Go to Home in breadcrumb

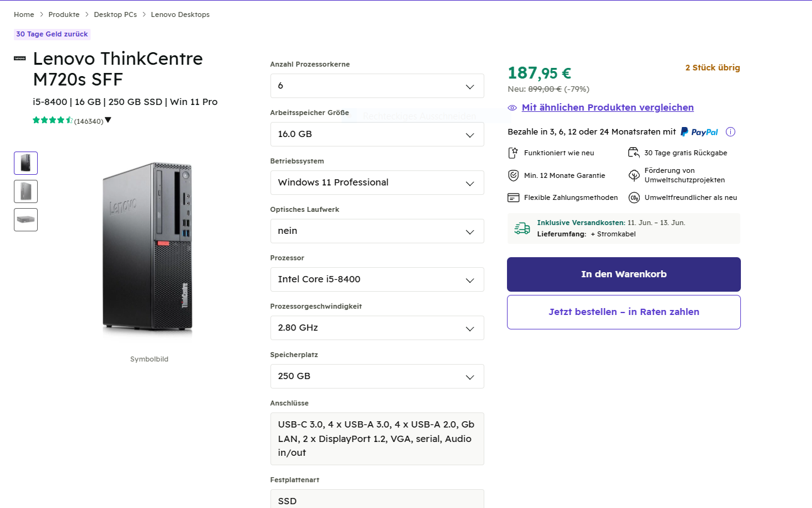24,14
